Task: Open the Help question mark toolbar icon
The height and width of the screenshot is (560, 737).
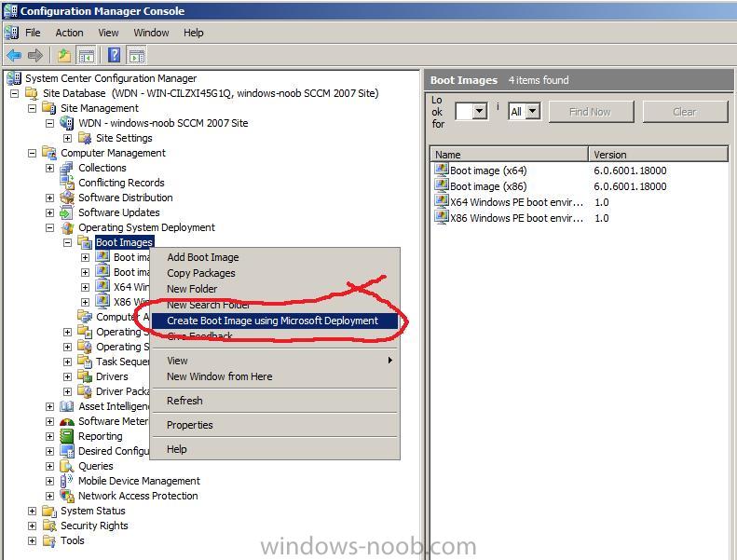Action: pos(114,56)
